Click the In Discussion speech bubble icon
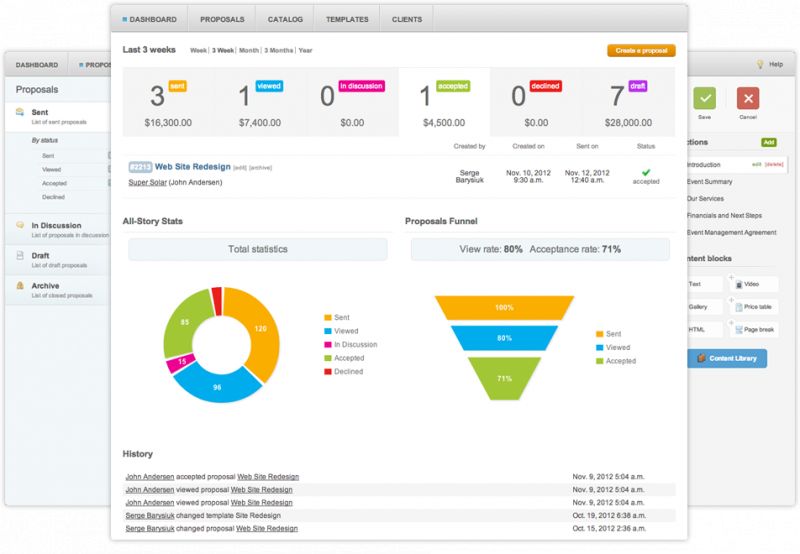Screen dimensions: 800x554 (21, 226)
